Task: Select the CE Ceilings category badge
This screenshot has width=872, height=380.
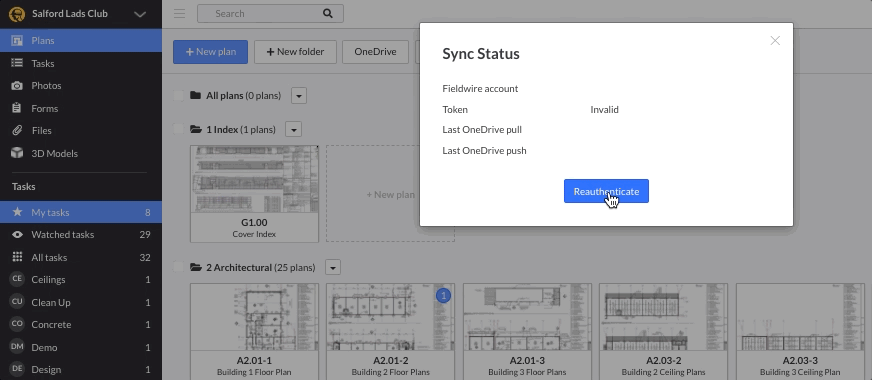Action: pos(17,279)
